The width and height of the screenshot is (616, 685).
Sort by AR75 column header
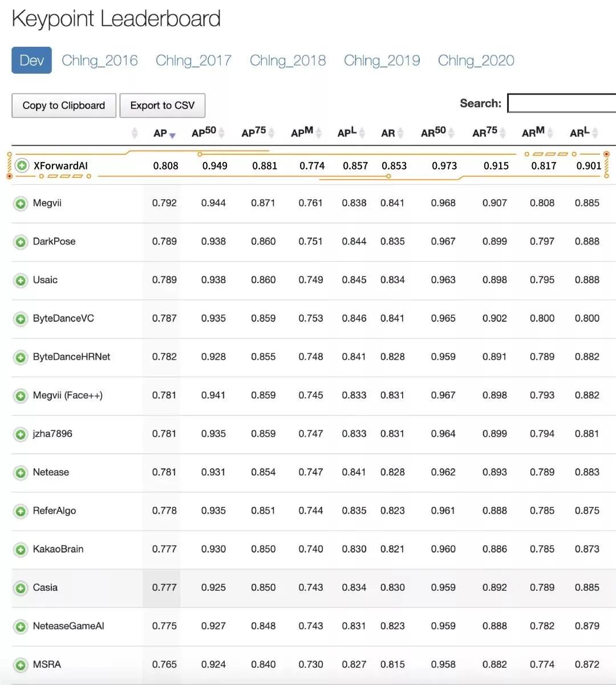(x=489, y=132)
